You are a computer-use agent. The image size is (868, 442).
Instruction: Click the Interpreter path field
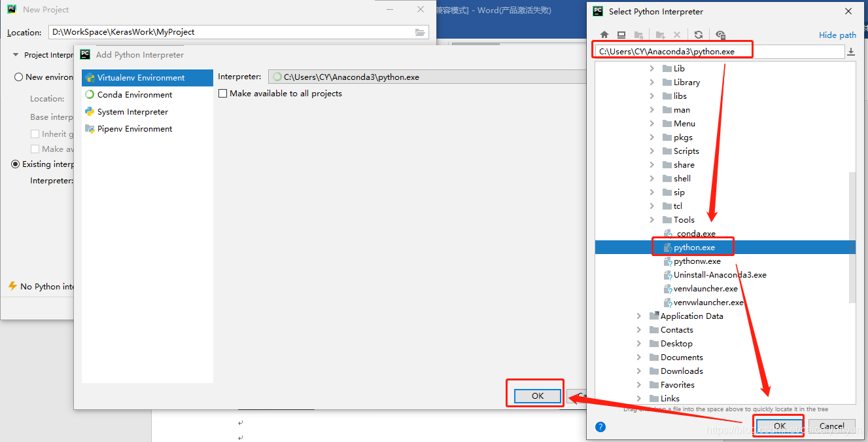coord(428,77)
